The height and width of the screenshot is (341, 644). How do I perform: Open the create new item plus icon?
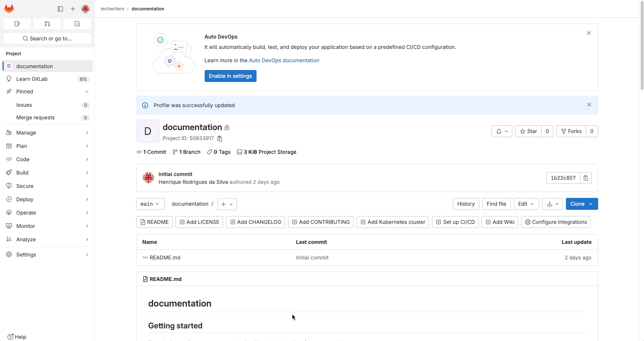coord(73,9)
